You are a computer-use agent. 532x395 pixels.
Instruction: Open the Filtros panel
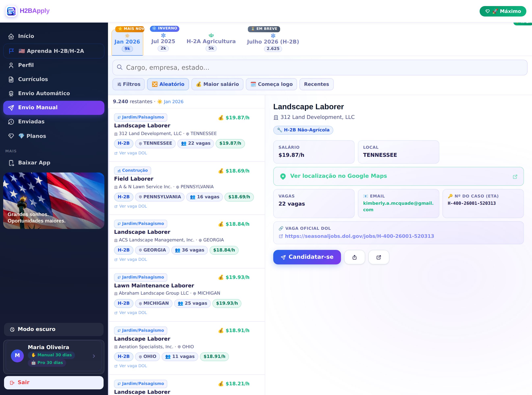point(128,84)
